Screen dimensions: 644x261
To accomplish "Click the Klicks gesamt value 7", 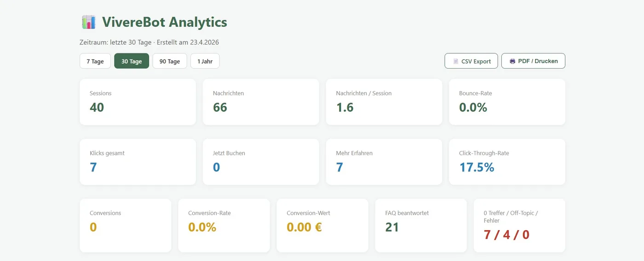I will pos(93,167).
